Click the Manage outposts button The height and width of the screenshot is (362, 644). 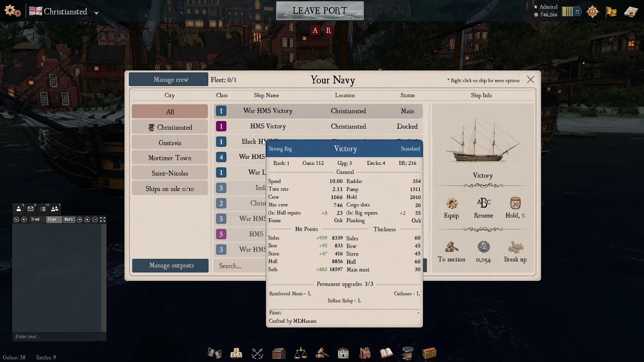click(x=171, y=265)
